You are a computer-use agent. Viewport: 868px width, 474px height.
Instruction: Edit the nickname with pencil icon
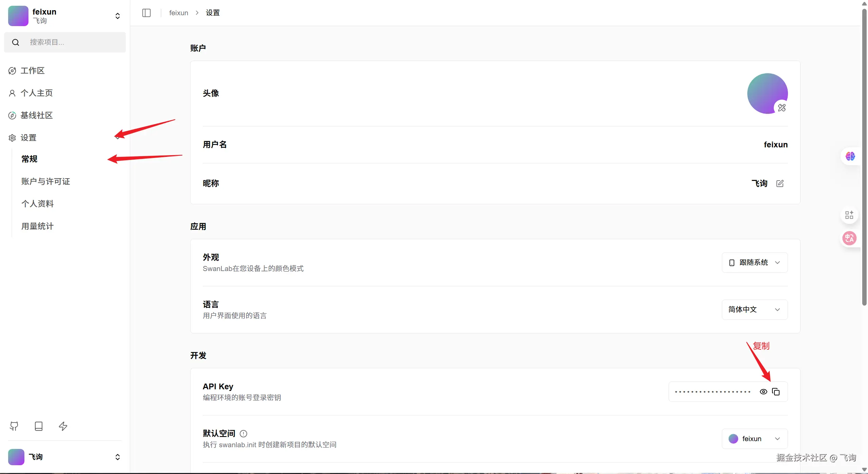pos(780,183)
